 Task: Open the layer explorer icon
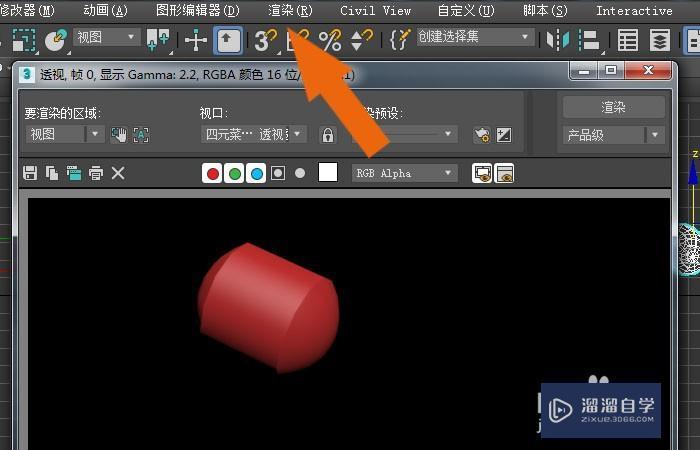660,40
